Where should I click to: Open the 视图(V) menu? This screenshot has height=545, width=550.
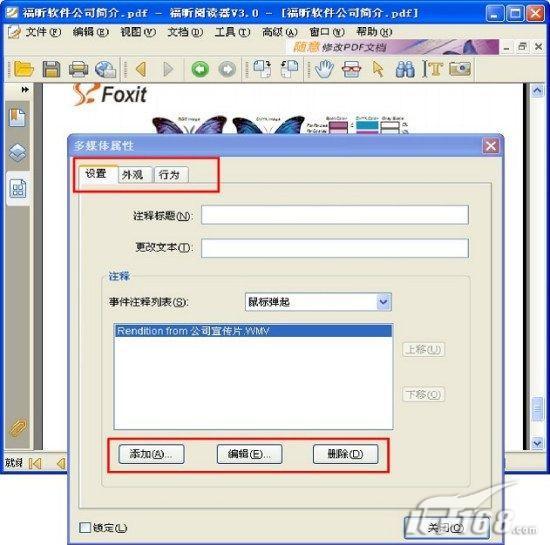pyautogui.click(x=138, y=32)
